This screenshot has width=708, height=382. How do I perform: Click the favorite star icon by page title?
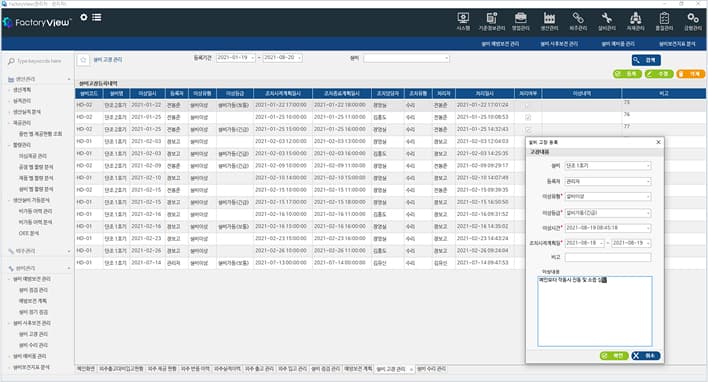(83, 60)
